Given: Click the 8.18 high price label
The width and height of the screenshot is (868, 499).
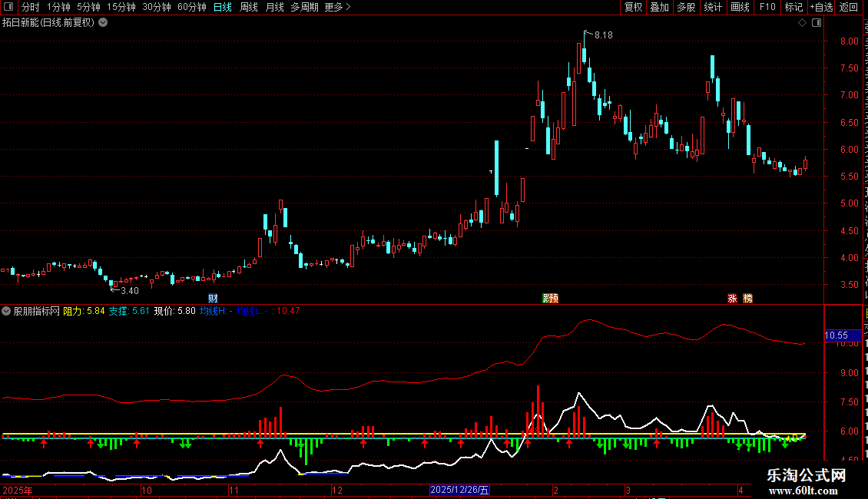Looking at the screenshot, I should [x=604, y=35].
